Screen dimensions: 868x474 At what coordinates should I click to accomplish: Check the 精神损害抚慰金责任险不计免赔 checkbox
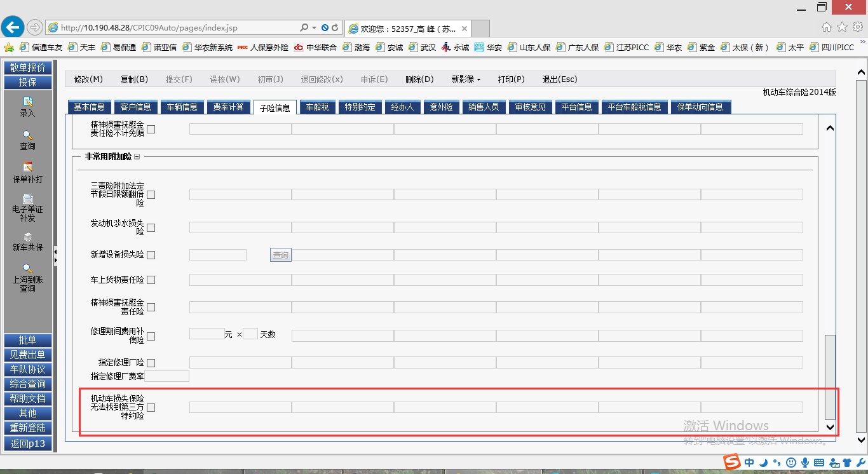click(151, 129)
